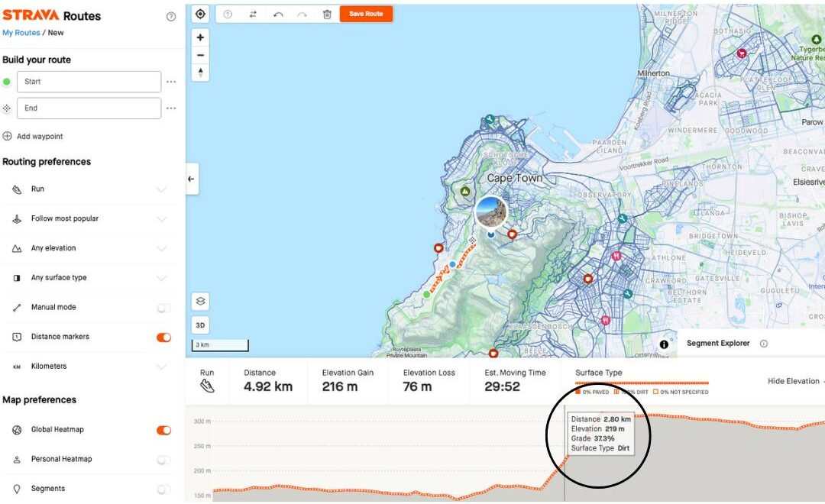This screenshot has height=504, width=825.
Task: Click the Map preferences heading
Action: [40, 400]
